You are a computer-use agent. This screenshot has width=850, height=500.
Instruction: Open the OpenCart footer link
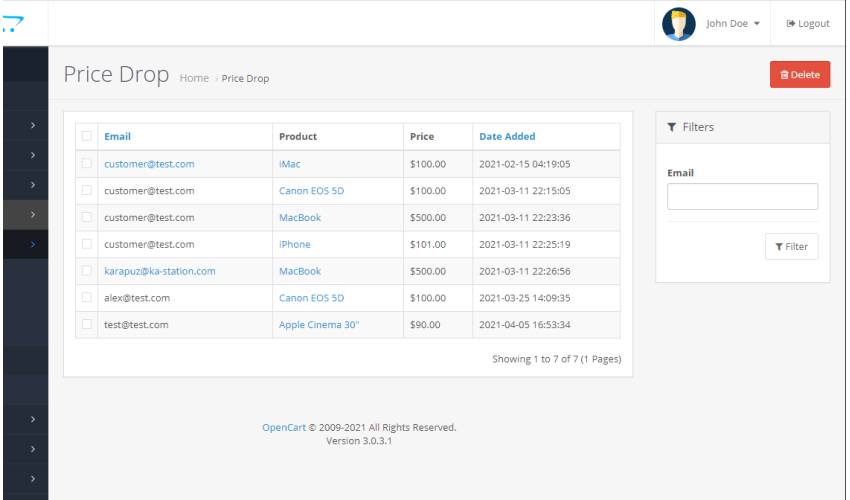pos(284,427)
